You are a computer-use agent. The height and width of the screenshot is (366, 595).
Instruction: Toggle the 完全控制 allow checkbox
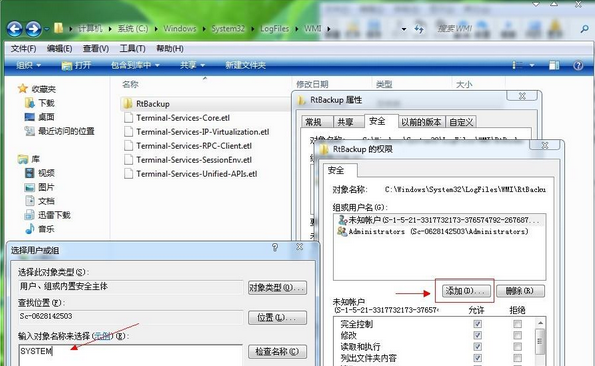[x=477, y=324]
